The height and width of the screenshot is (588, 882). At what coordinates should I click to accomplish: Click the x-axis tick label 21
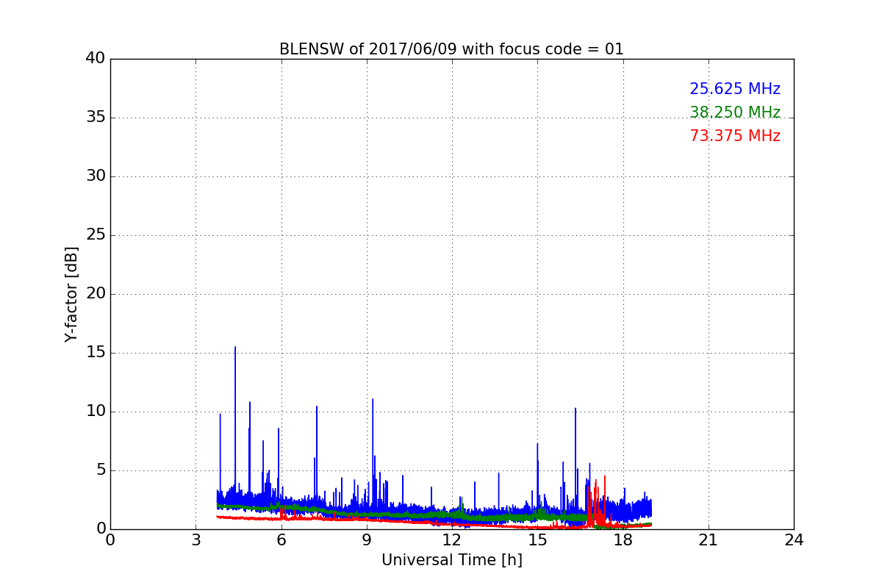tap(709, 540)
